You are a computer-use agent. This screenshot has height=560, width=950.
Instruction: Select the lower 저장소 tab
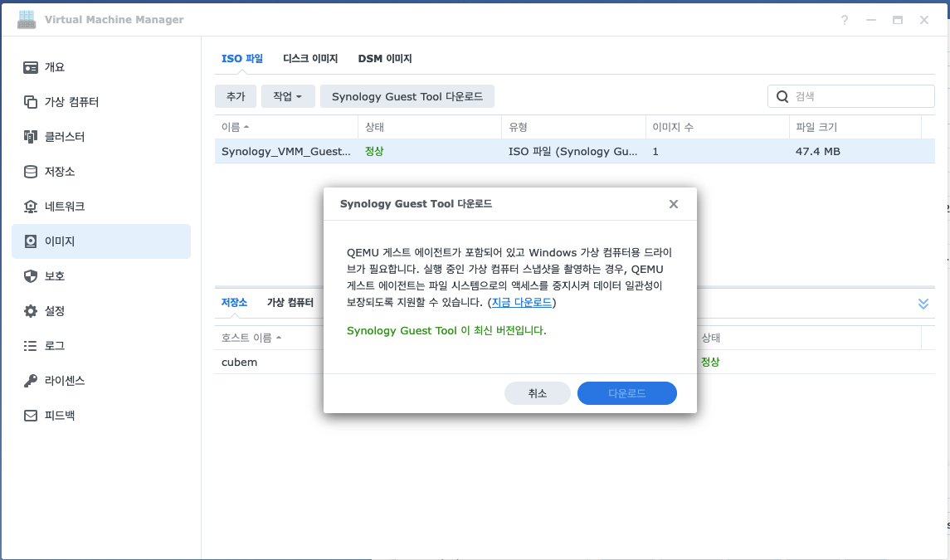pos(234,303)
